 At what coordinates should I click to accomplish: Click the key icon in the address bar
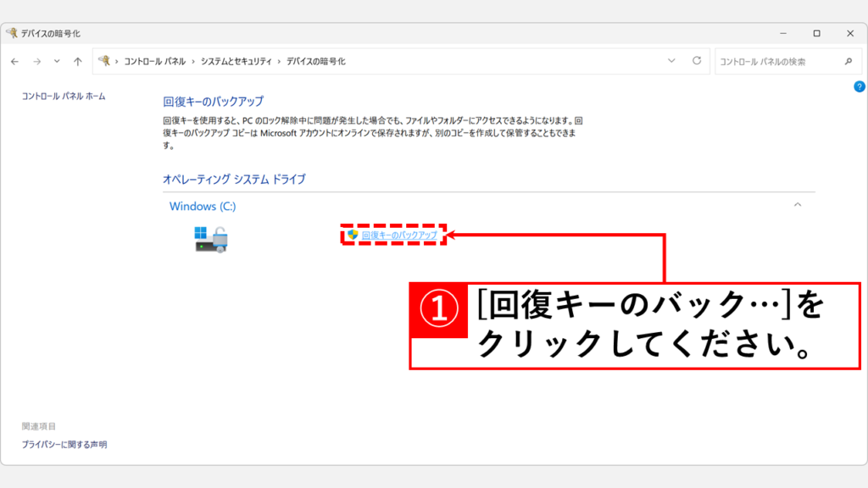104,61
